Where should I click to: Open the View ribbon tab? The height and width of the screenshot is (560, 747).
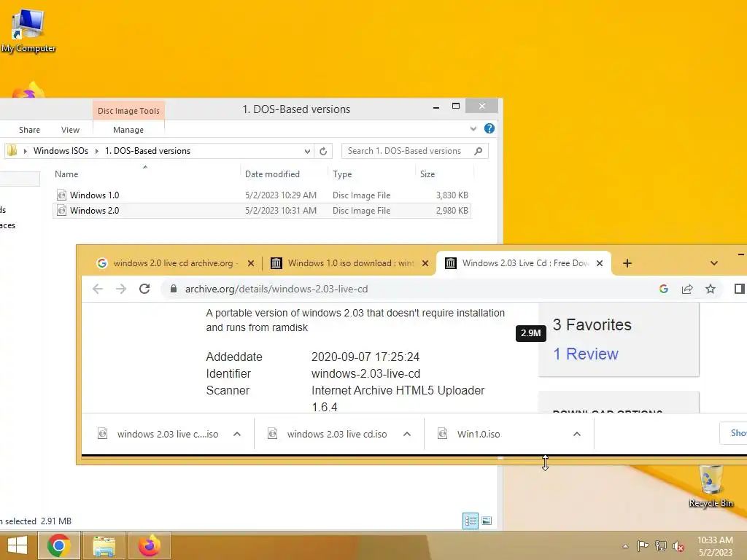[70, 130]
